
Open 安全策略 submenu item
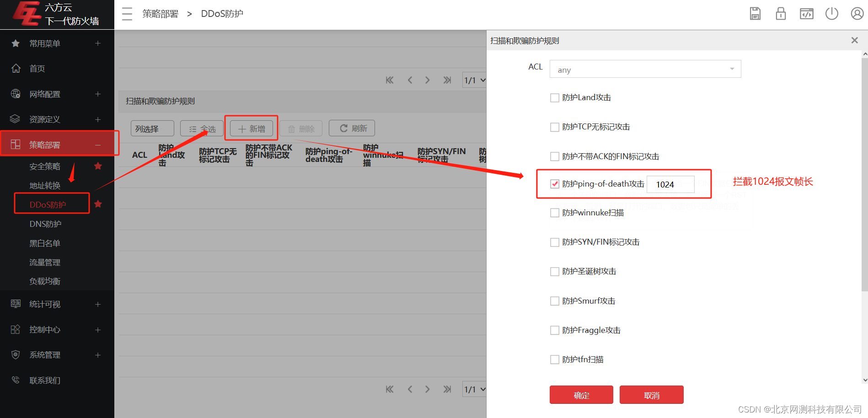click(45, 166)
